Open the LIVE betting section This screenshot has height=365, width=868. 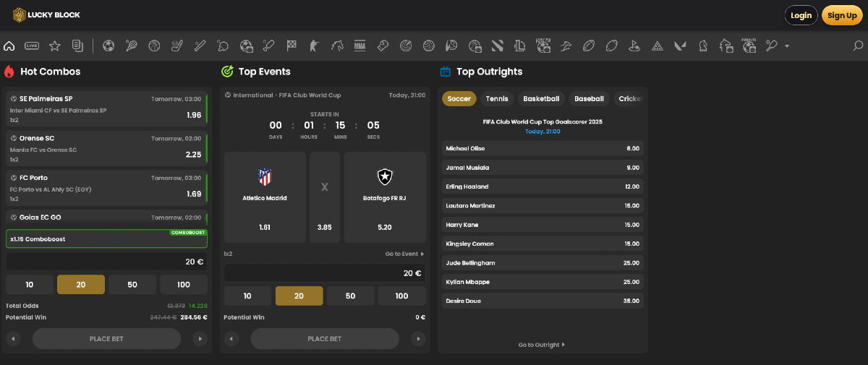pos(32,46)
